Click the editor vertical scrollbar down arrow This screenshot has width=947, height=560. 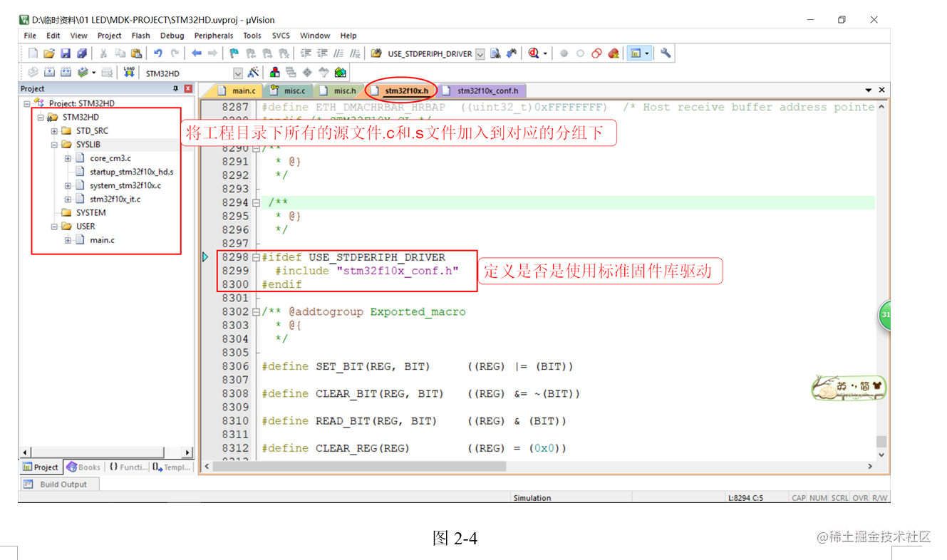pos(881,455)
